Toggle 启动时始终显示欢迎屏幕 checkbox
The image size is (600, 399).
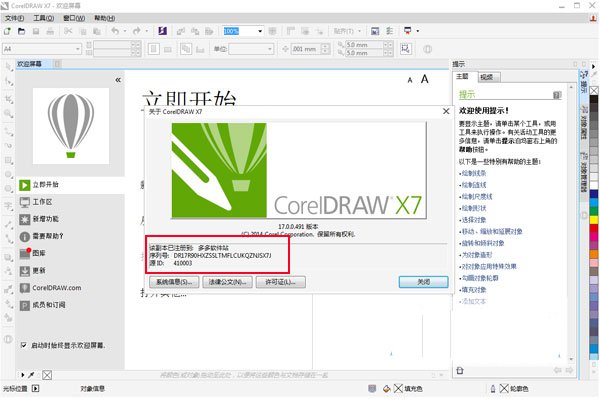point(23,345)
